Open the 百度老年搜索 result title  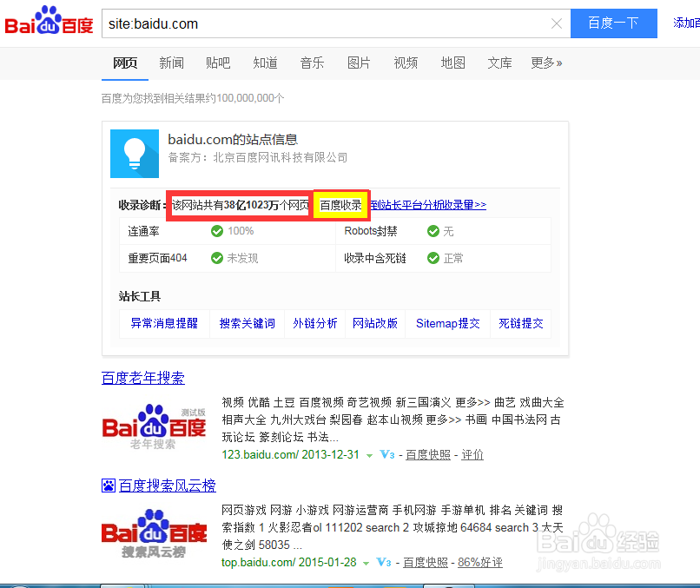click(142, 378)
